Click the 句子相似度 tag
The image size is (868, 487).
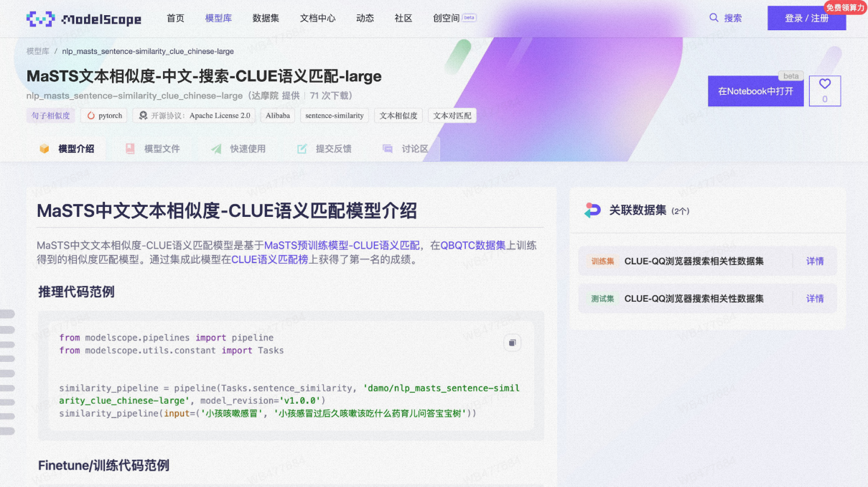pos(50,116)
